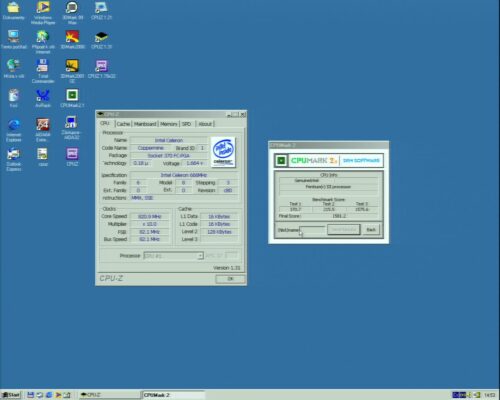Open the Start menu
Viewport: 500px width, 400px height.
11,395
